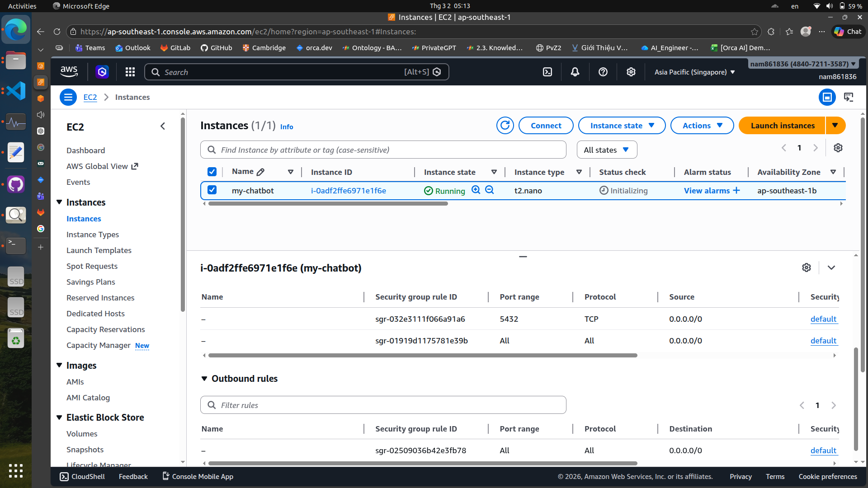Expand the Instance state dropdown

tap(622, 125)
